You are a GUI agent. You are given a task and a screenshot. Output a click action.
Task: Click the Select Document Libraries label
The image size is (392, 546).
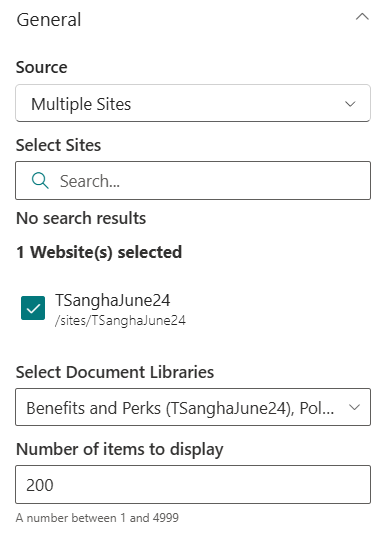pos(115,372)
